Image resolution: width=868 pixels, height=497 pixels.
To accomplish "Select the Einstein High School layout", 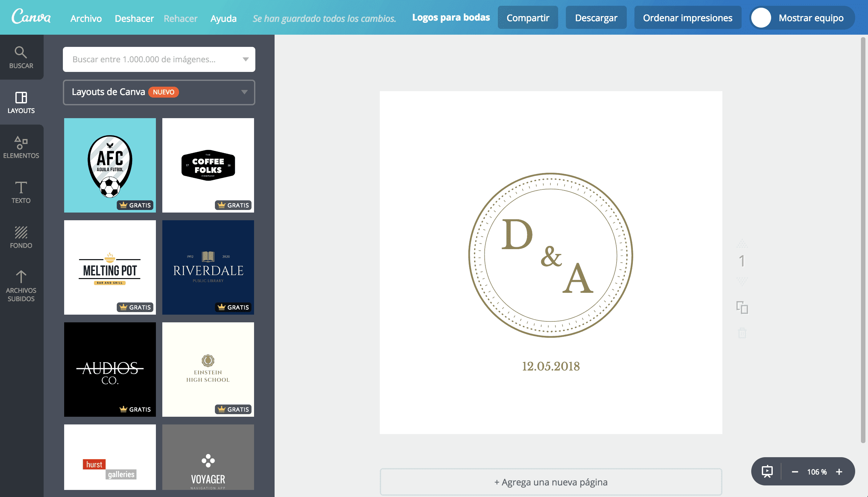I will pos(208,369).
